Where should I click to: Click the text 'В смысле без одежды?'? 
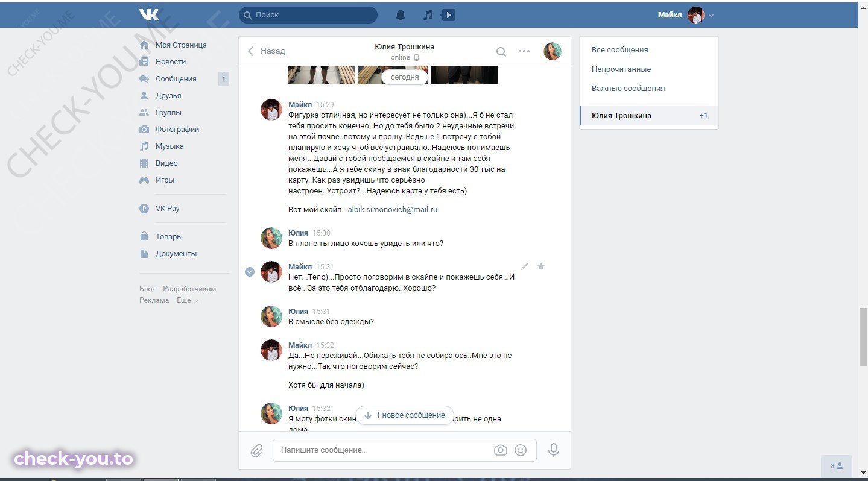coord(331,322)
